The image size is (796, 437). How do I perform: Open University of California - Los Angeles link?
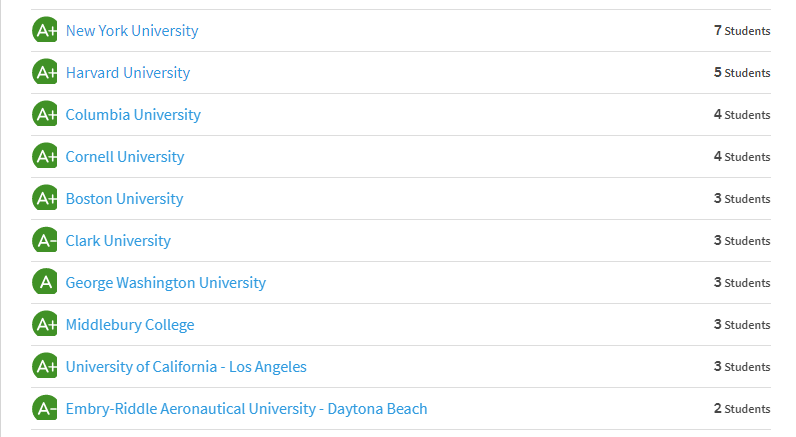coord(186,367)
